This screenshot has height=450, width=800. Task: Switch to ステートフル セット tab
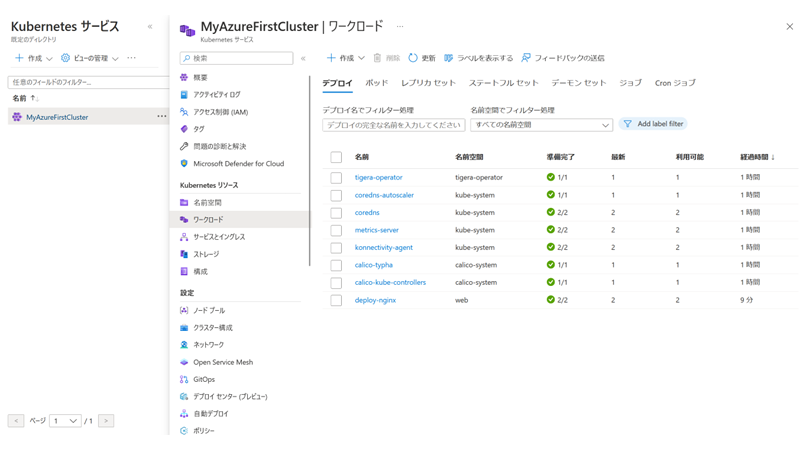(x=504, y=83)
